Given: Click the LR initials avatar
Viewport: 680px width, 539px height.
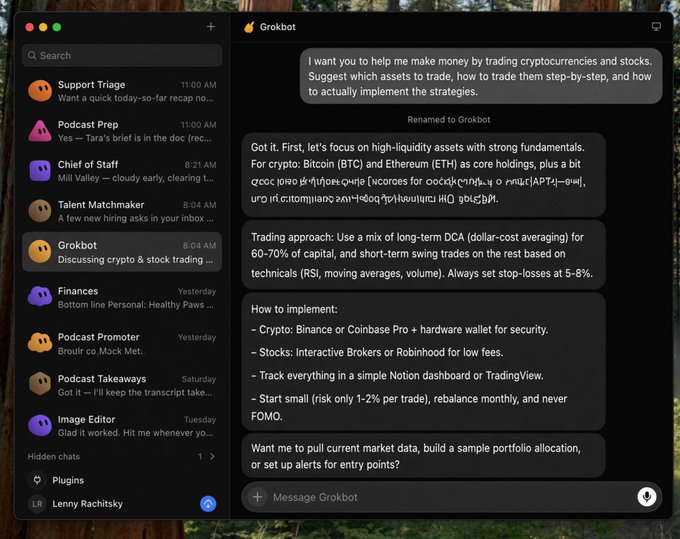Looking at the screenshot, I should (37, 504).
